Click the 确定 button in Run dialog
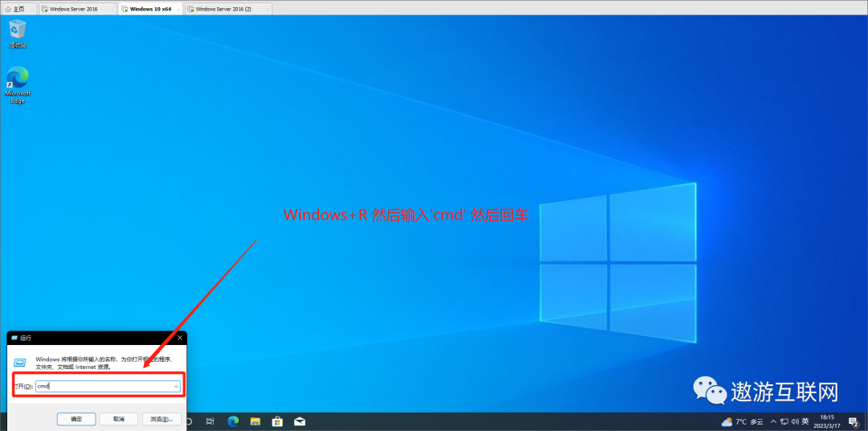The image size is (868, 431). [x=76, y=419]
